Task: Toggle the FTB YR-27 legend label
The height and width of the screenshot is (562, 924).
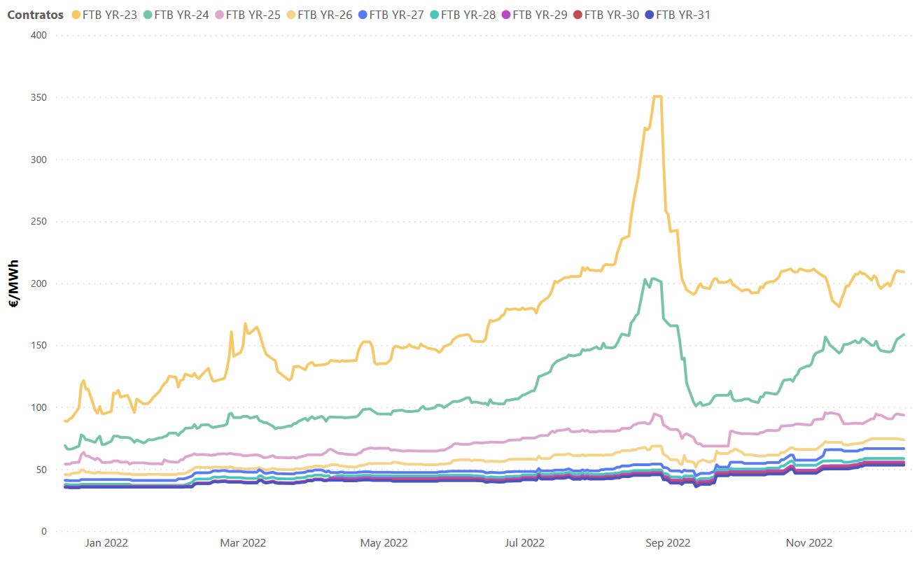Action: 396,15
